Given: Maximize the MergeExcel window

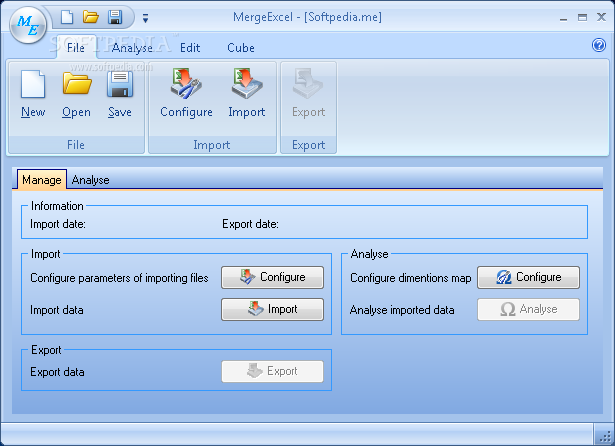Looking at the screenshot, I should (x=582, y=17).
